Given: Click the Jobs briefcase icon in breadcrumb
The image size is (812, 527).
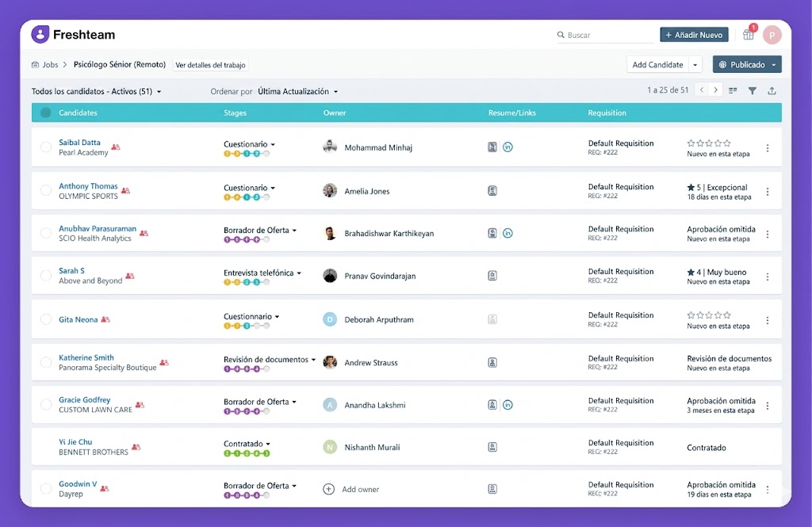Looking at the screenshot, I should 35,65.
